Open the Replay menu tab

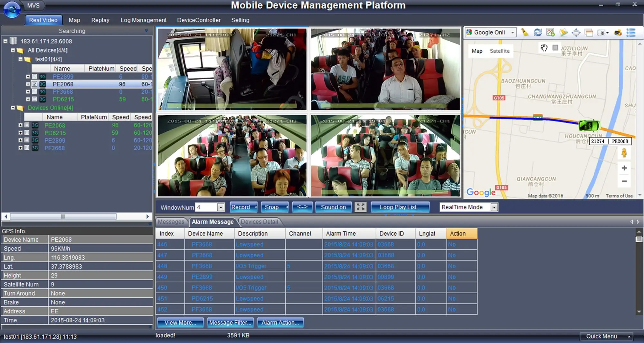click(x=100, y=20)
